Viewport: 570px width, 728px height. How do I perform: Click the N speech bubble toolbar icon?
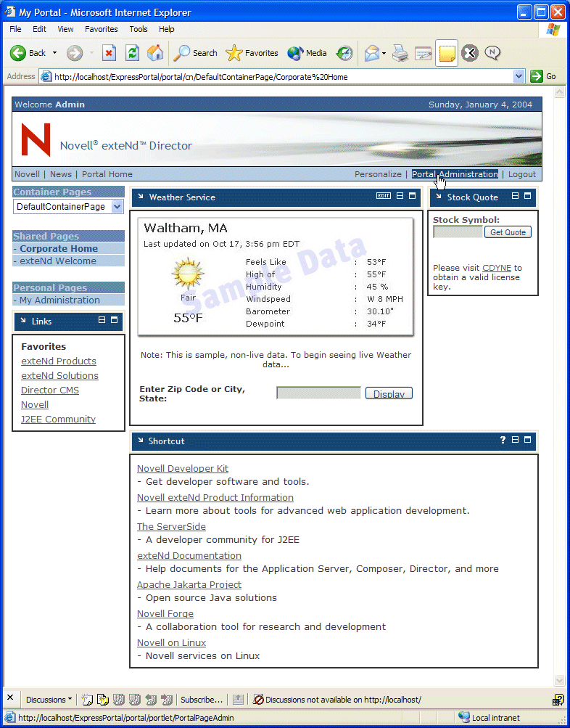492,53
